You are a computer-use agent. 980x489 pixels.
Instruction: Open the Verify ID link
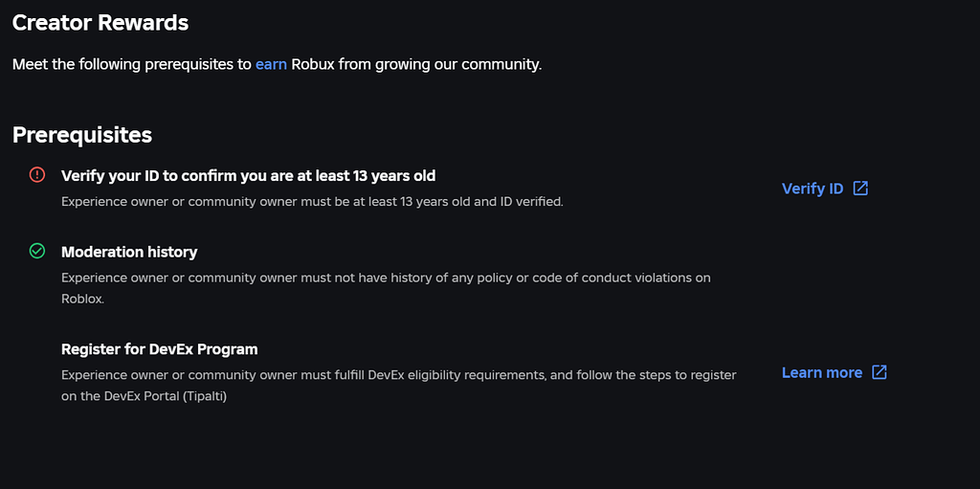(813, 189)
